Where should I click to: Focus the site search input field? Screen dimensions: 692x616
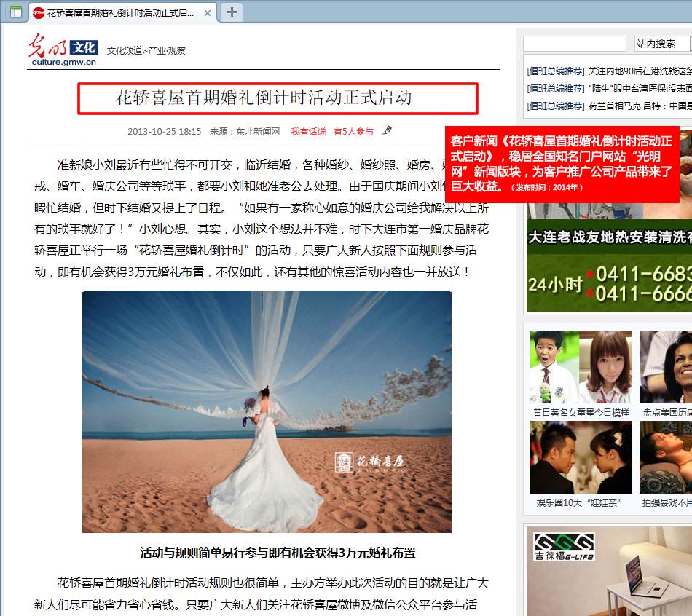pyautogui.click(x=574, y=44)
